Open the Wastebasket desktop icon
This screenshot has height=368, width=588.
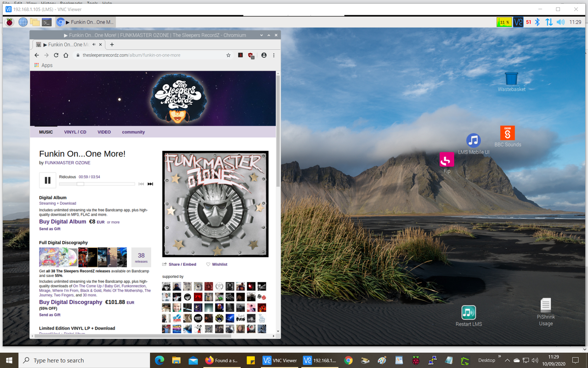tap(511, 82)
